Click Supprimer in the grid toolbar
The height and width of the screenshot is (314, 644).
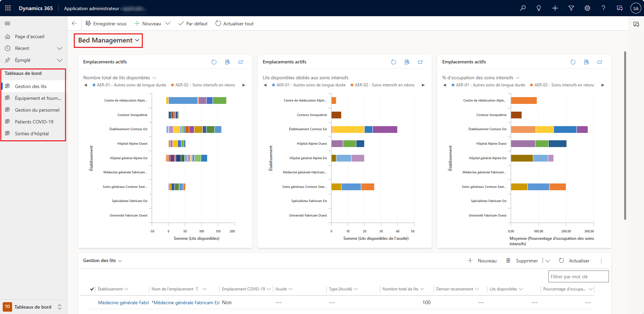click(x=522, y=261)
